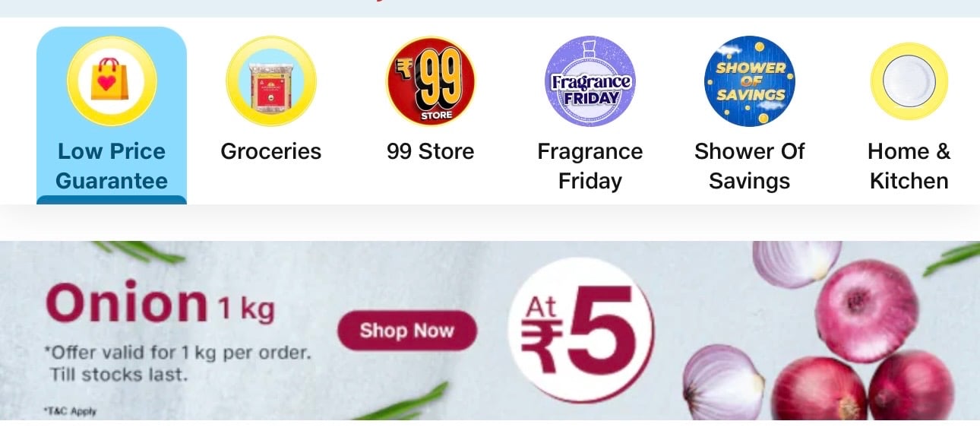Switch to the Groceries tab label
This screenshot has width=980, height=437.
click(x=271, y=151)
